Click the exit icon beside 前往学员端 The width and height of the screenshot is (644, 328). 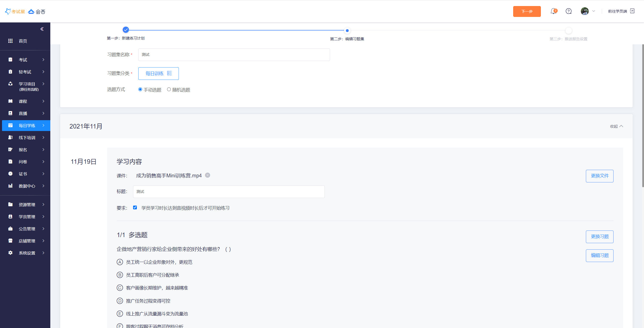pos(632,11)
